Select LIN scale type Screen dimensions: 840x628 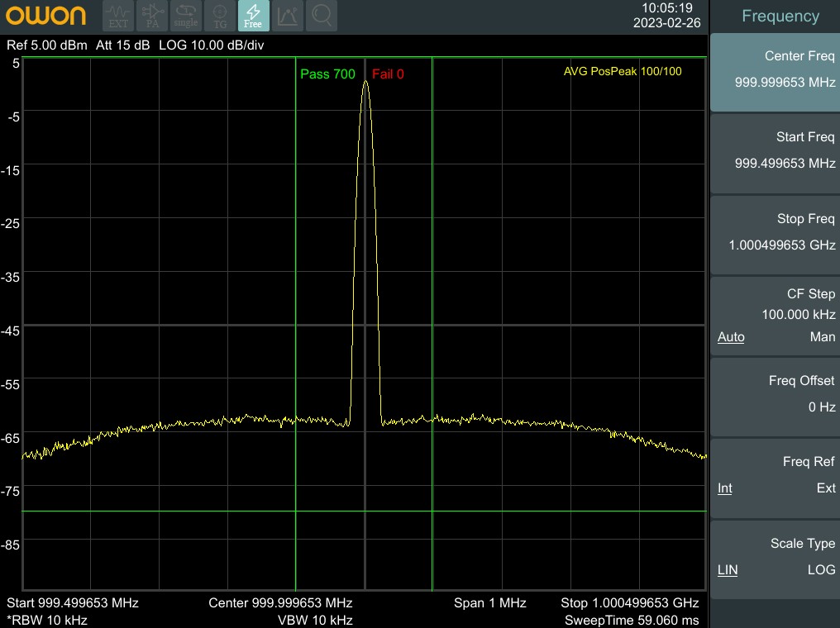tap(728, 570)
